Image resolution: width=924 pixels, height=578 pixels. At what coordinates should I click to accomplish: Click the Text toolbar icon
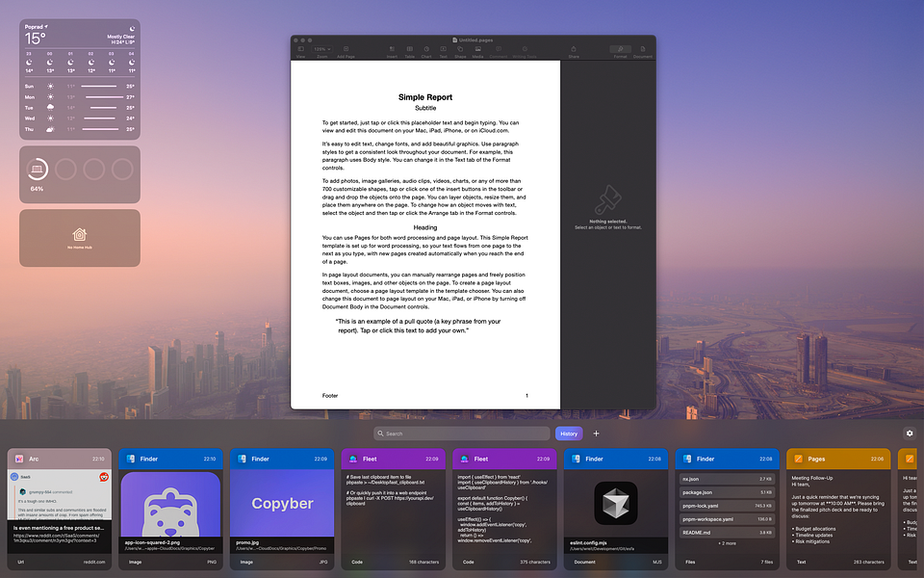pos(443,51)
